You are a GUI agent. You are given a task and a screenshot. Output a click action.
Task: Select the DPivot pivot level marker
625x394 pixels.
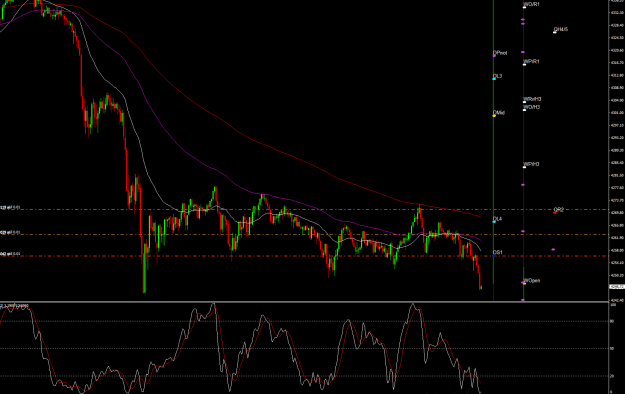494,56
